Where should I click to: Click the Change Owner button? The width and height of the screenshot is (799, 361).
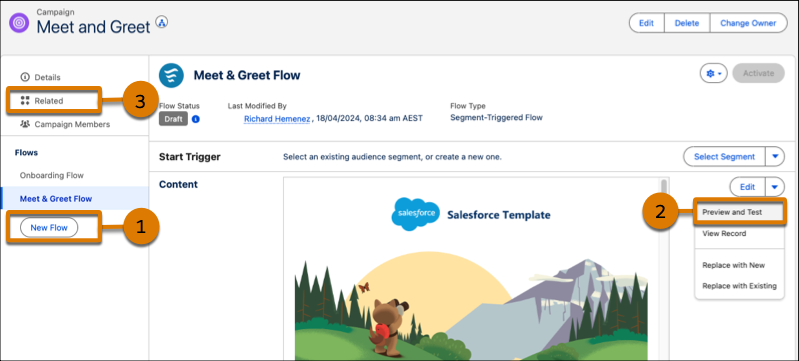click(748, 23)
